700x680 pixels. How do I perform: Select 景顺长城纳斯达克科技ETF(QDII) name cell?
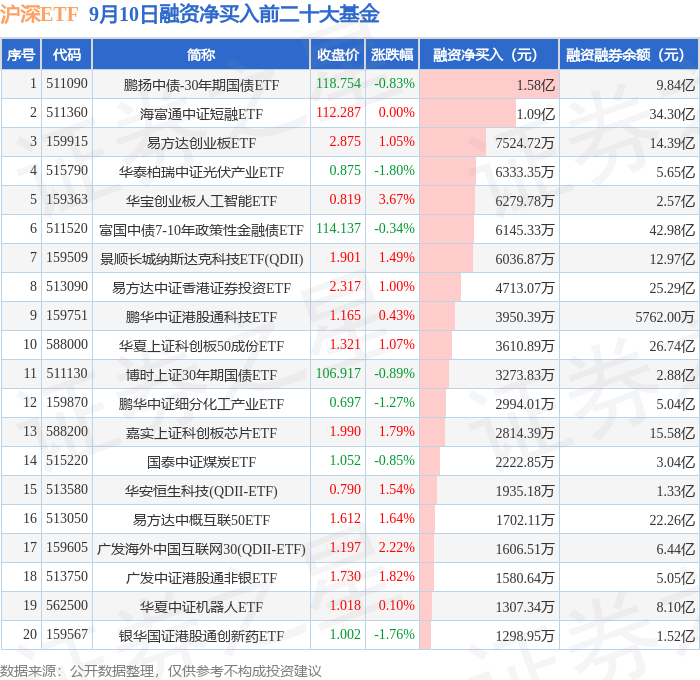tap(201, 259)
